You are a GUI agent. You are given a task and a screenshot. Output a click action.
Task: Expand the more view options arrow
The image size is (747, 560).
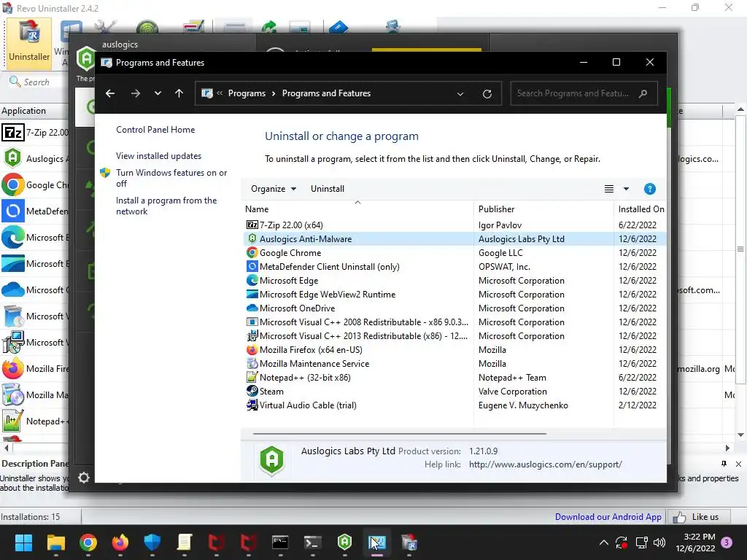tap(626, 189)
